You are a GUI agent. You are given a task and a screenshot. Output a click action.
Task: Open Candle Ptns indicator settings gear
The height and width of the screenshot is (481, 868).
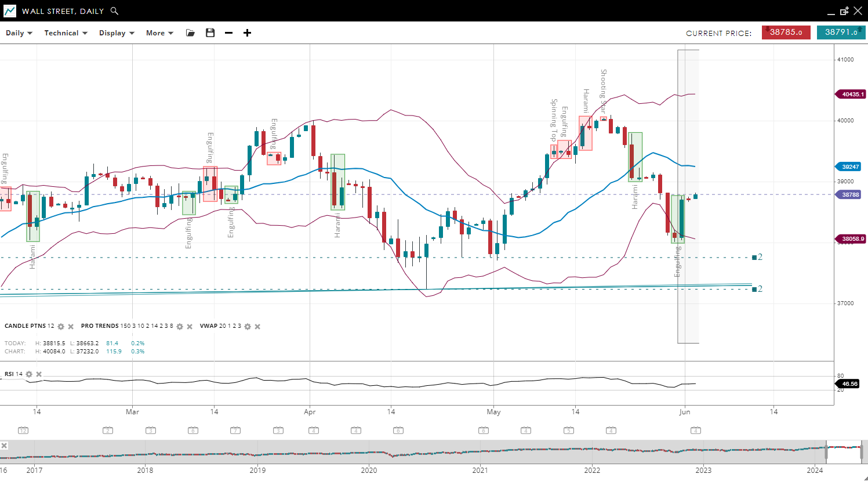(x=61, y=327)
